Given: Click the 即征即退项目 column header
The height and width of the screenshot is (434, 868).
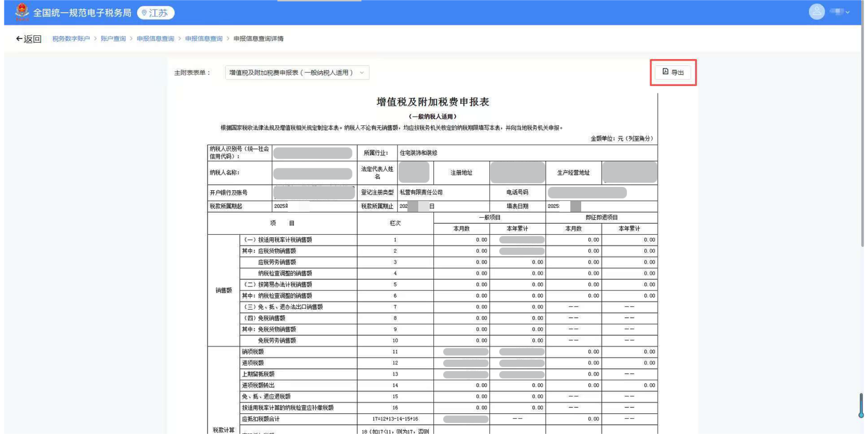Looking at the screenshot, I should [601, 217].
